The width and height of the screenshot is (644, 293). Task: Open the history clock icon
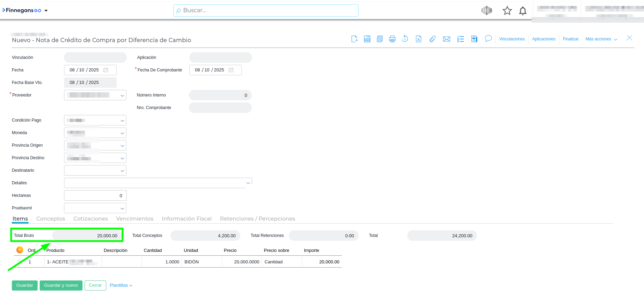click(405, 39)
